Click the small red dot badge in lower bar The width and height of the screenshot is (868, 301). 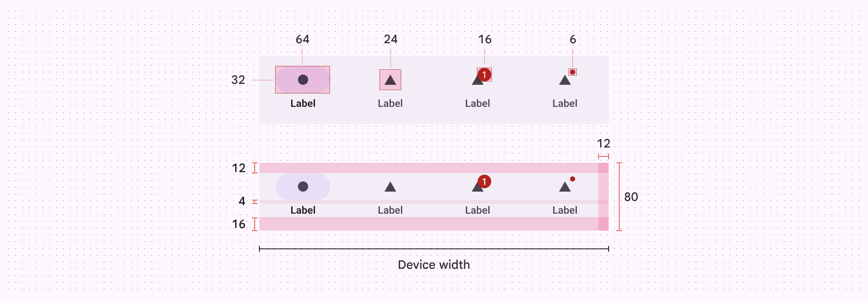click(x=573, y=179)
